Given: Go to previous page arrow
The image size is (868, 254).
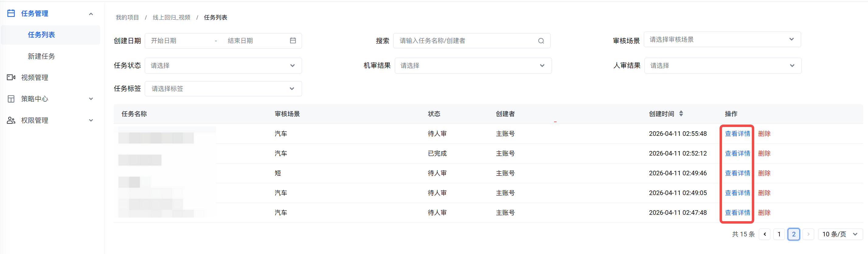Looking at the screenshot, I should [765, 234].
